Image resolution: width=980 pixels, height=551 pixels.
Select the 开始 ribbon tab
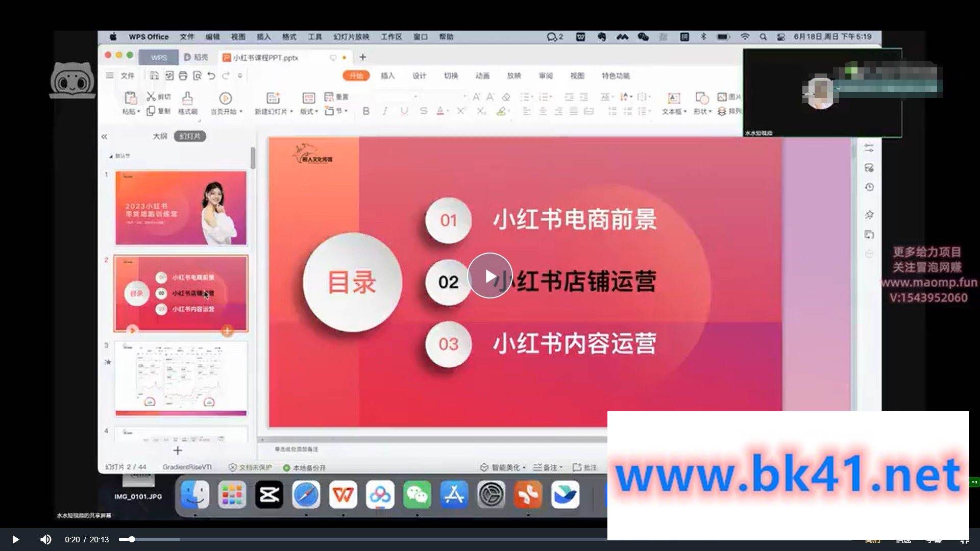356,76
